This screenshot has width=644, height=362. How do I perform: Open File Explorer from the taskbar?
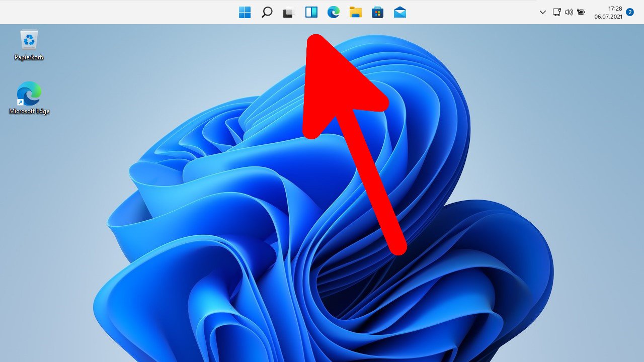pos(356,12)
